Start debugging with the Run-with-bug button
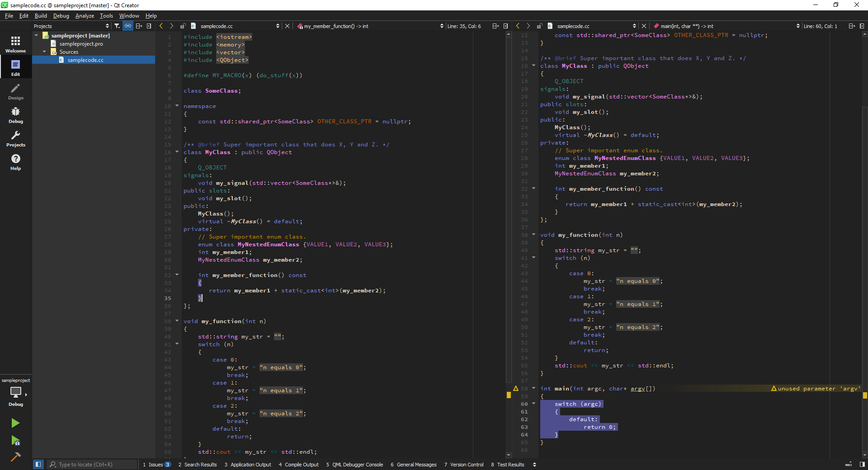Viewport: 868px width, 470px height. pos(15,441)
